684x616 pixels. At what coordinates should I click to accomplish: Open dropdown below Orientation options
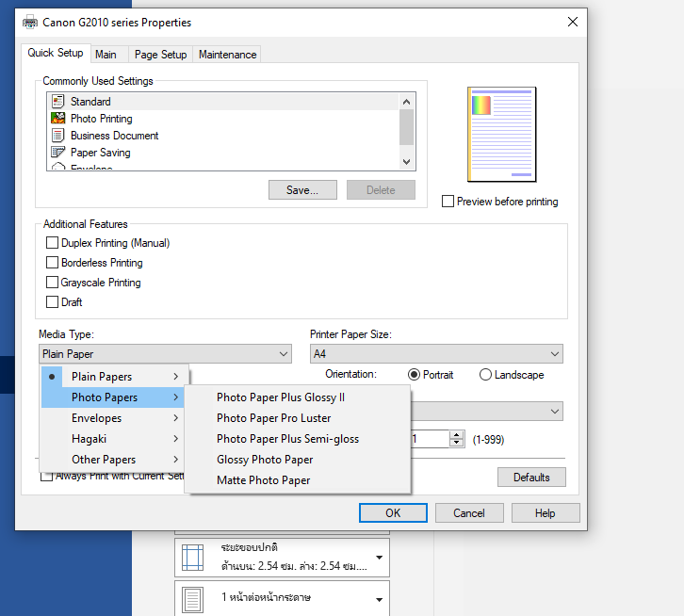point(486,412)
